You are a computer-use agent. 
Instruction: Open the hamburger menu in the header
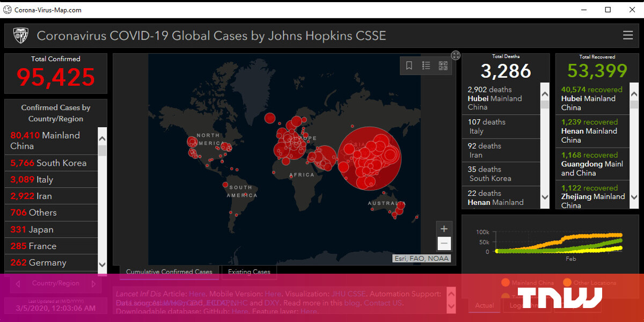pyautogui.click(x=627, y=35)
